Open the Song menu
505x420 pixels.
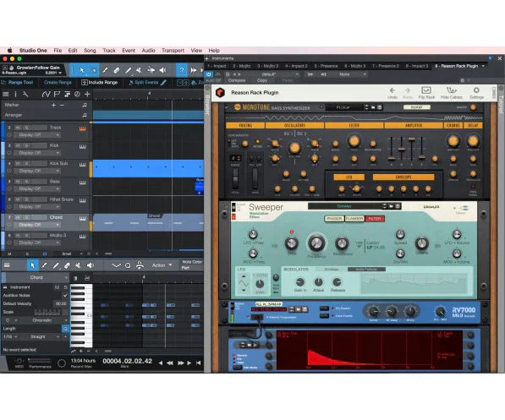pyautogui.click(x=90, y=51)
